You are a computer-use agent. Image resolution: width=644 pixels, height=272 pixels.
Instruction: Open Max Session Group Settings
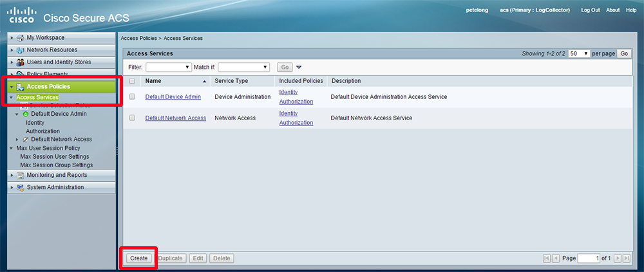56,165
